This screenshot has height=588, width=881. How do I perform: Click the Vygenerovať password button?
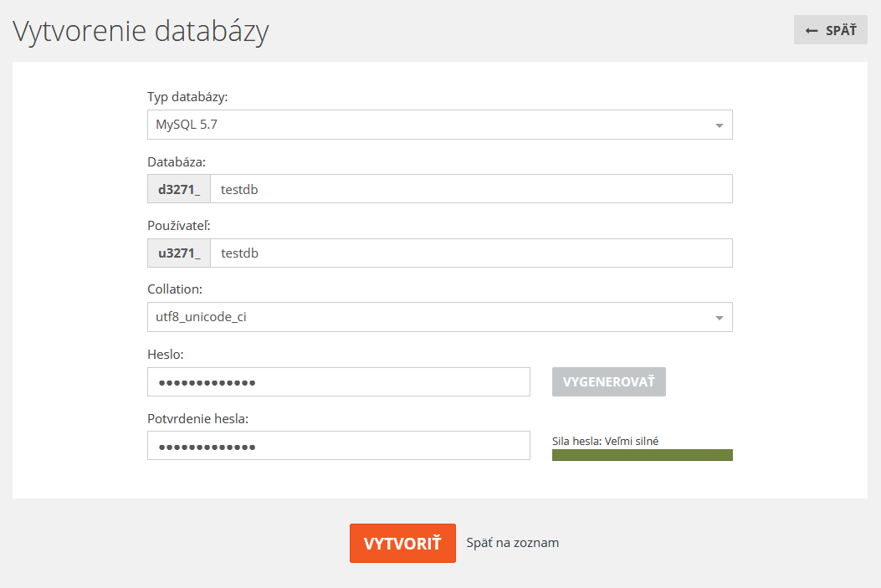[609, 382]
